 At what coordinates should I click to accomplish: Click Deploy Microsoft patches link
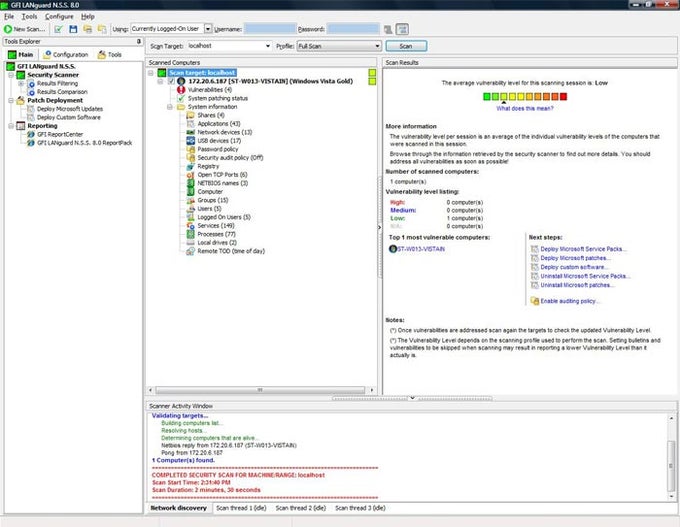point(575,258)
